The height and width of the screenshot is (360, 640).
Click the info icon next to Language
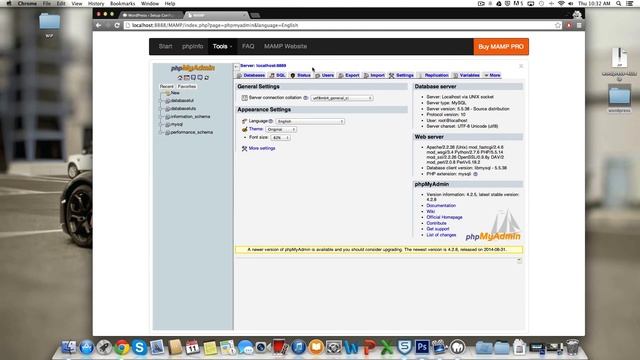click(271, 121)
